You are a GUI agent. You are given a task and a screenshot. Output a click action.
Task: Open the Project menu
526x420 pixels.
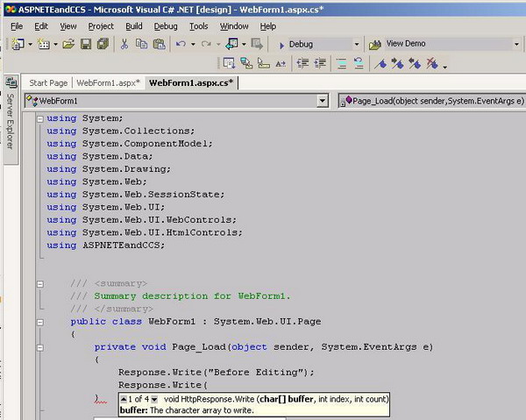[101, 26]
